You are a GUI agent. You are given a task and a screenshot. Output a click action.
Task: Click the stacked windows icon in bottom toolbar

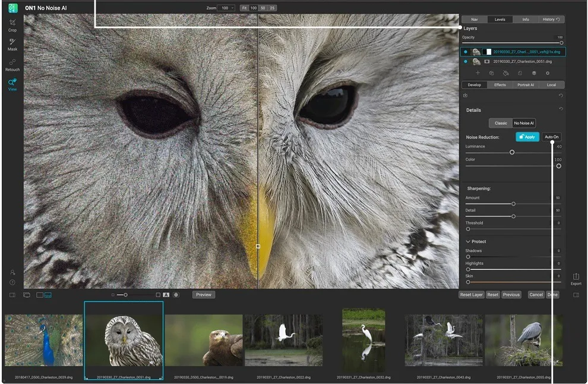[x=27, y=295]
